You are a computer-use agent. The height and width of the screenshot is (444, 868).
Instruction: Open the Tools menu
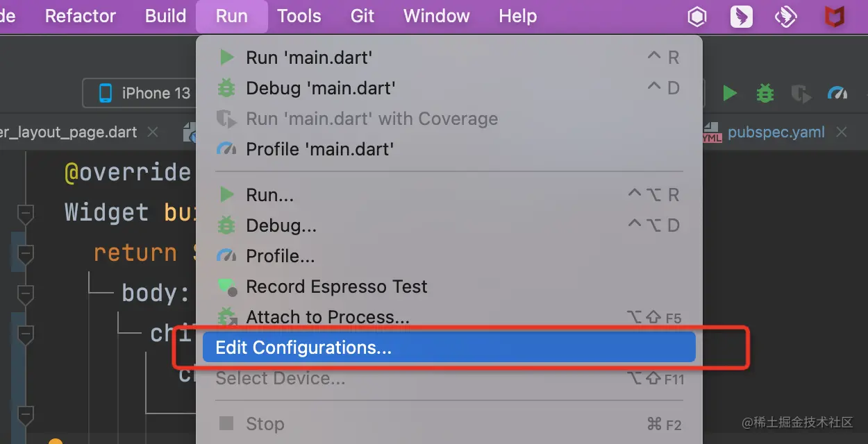tap(299, 16)
